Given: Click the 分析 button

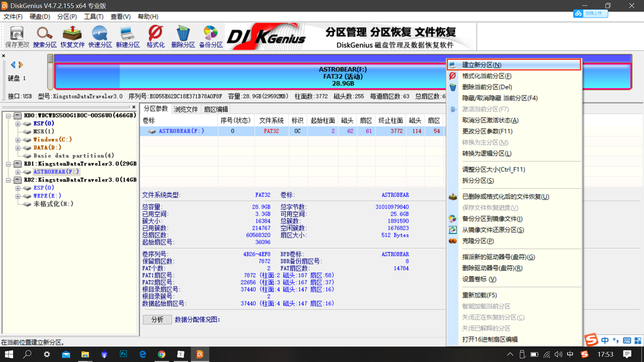Looking at the screenshot, I should (157, 320).
